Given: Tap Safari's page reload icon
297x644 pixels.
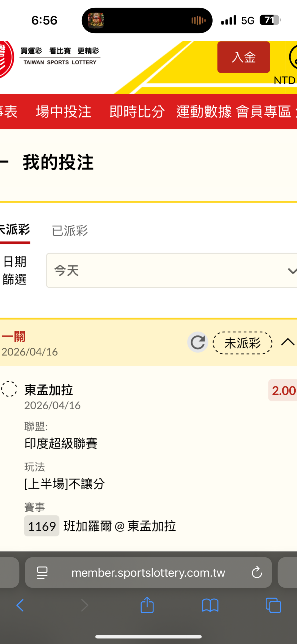Looking at the screenshot, I should (257, 572).
